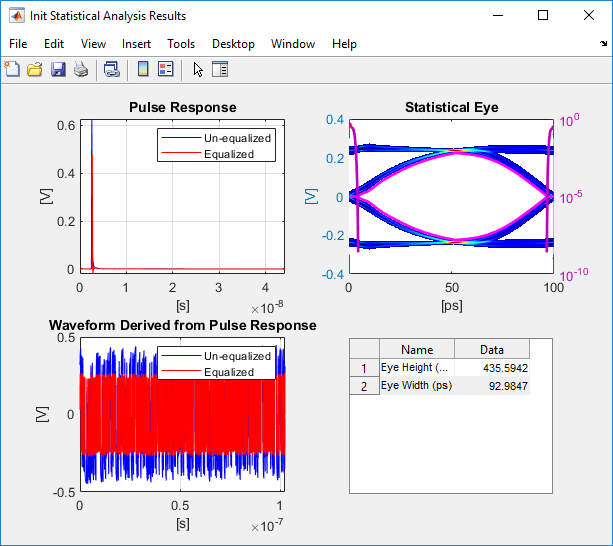613x546 pixels.
Task: Select the Eye Height row name cell
Action: coord(417,368)
